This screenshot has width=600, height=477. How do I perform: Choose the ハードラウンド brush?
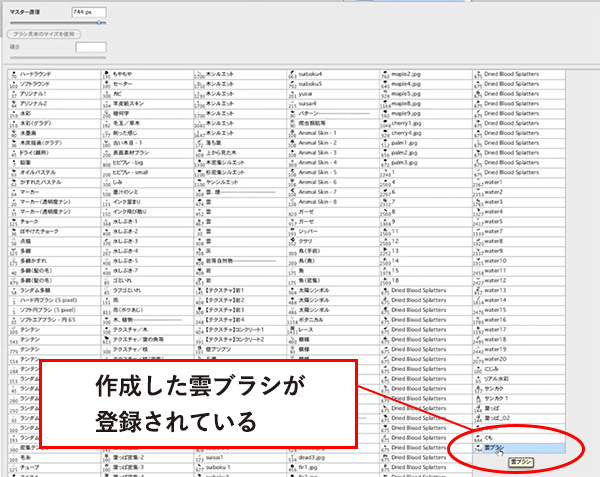(54, 74)
